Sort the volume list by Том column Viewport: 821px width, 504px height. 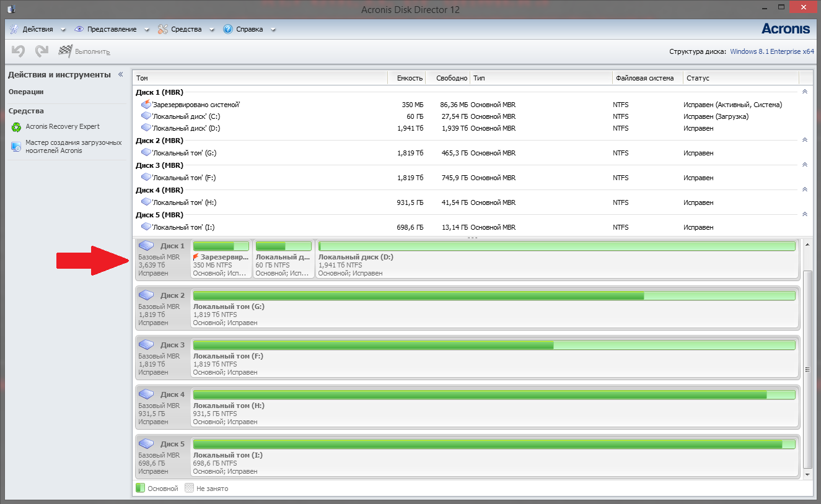click(x=260, y=78)
